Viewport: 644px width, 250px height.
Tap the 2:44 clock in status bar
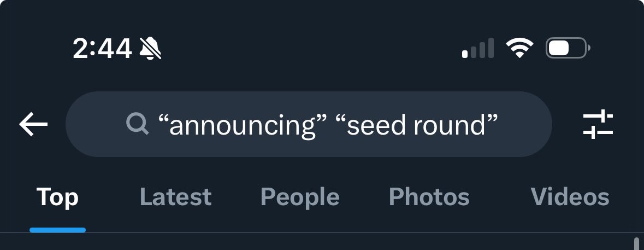click(x=102, y=49)
